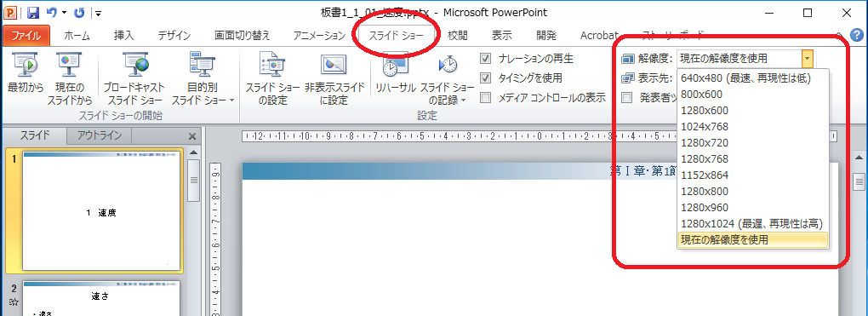Screen dimensions: 868x316
Task: Toggle Play Narrations checkbox (ナレーションの再生)
Action: (485, 58)
